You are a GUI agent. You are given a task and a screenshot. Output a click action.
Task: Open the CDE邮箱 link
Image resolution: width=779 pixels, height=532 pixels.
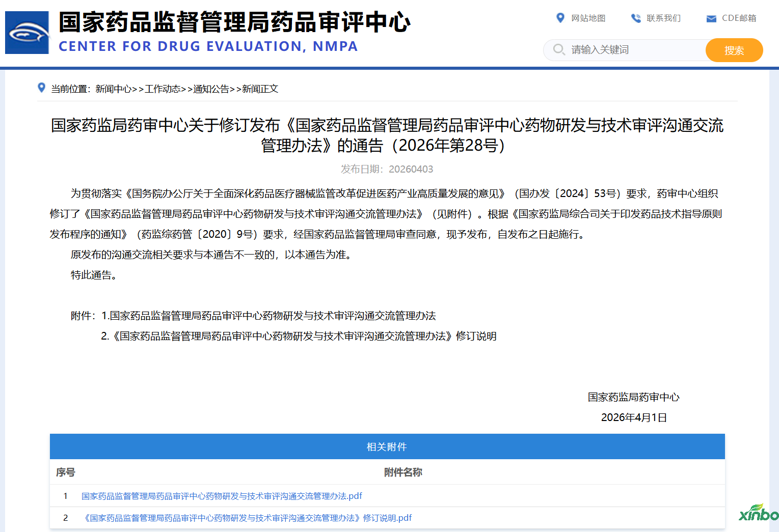coord(739,18)
